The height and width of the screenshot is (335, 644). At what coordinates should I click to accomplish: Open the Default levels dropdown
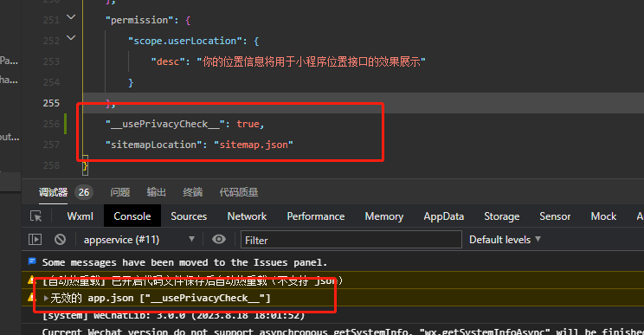click(505, 240)
